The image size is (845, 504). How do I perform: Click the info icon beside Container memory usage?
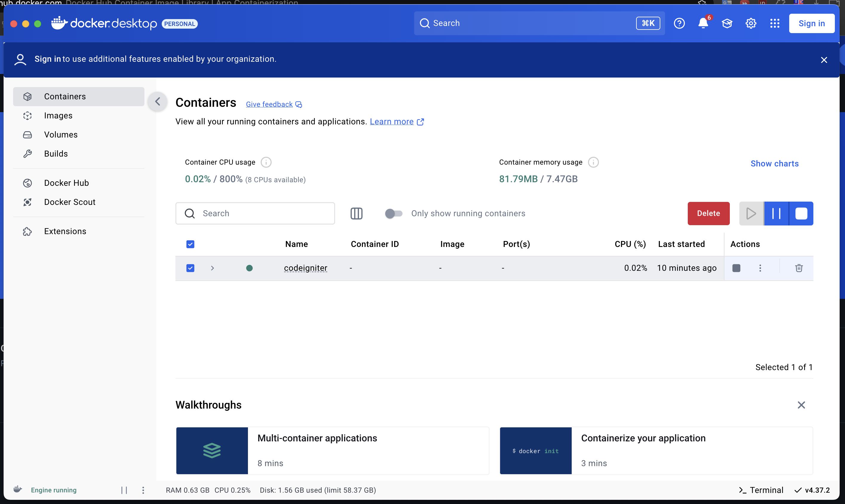tap(593, 162)
